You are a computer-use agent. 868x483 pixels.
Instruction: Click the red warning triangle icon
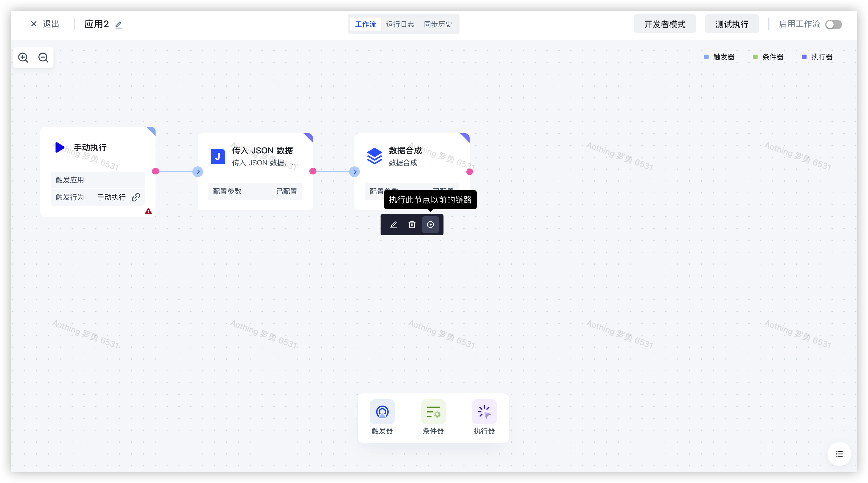[148, 211]
